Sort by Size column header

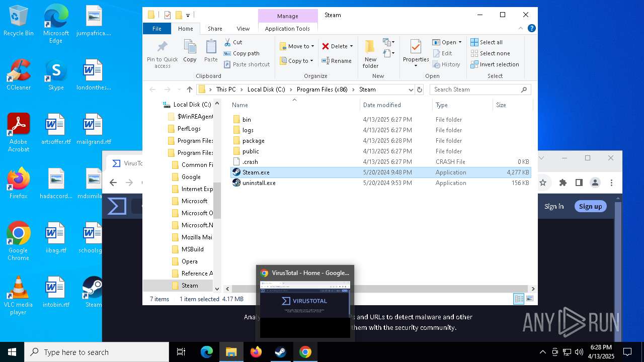(512, 105)
